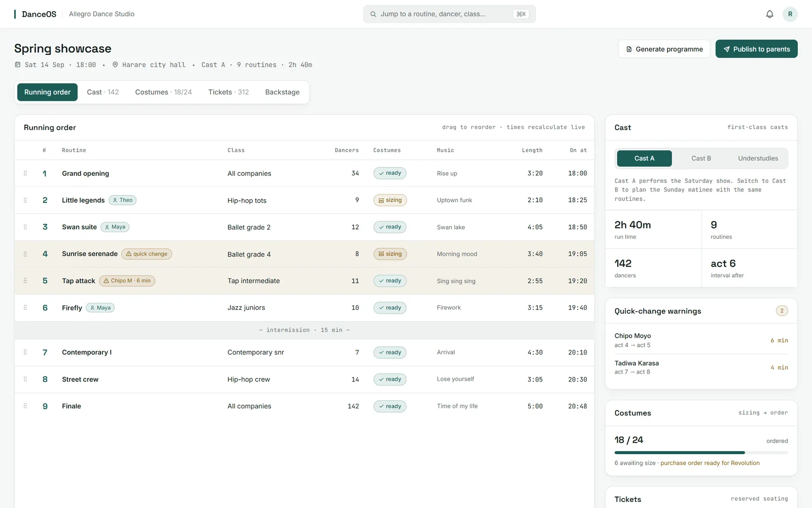Select the Understudies cast option
The image size is (812, 508).
758,158
